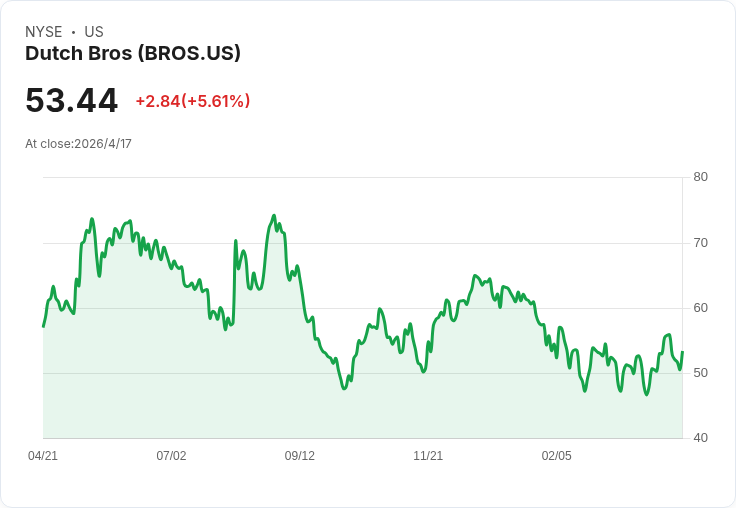Click the 80 y-axis label

[700, 177]
